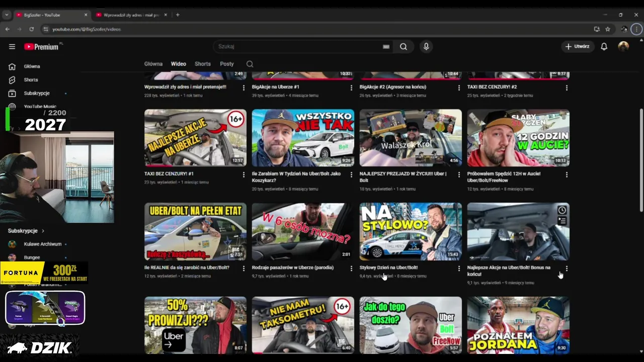Open options for 'Próbowałem Spędzić 12H w Aucie' video

pyautogui.click(x=567, y=174)
